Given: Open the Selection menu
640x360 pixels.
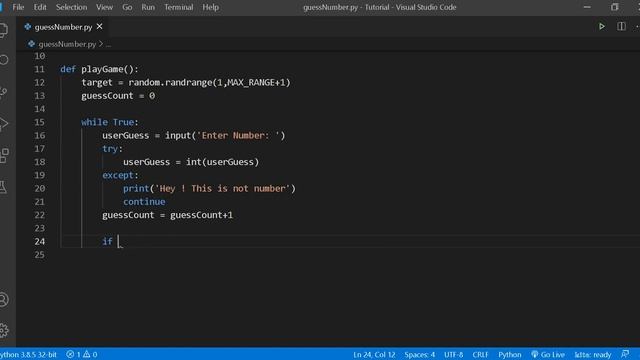Looking at the screenshot, I should 71,7.
